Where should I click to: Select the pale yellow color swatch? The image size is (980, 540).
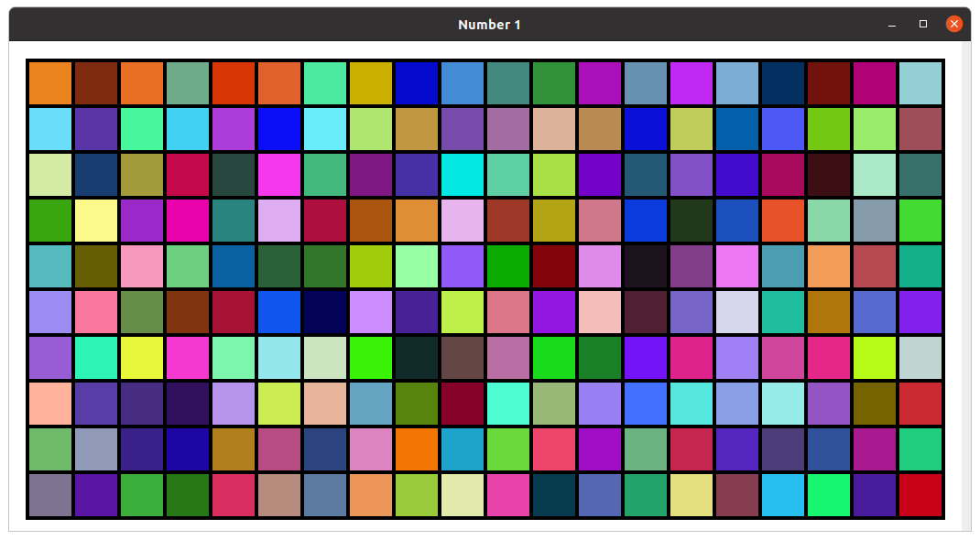(96, 221)
